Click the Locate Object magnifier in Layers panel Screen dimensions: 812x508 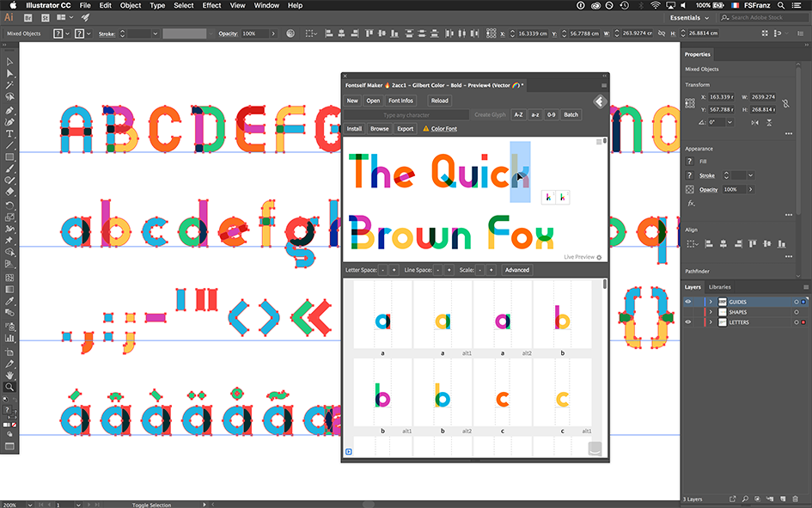[745, 499]
